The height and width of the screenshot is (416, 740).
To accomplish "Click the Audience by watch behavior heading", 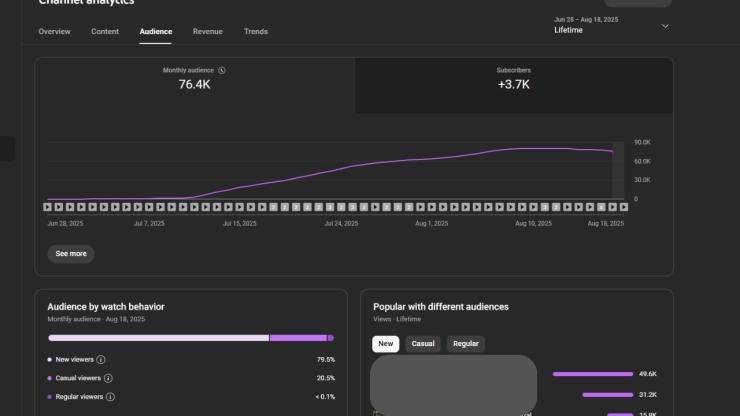I will point(106,307).
